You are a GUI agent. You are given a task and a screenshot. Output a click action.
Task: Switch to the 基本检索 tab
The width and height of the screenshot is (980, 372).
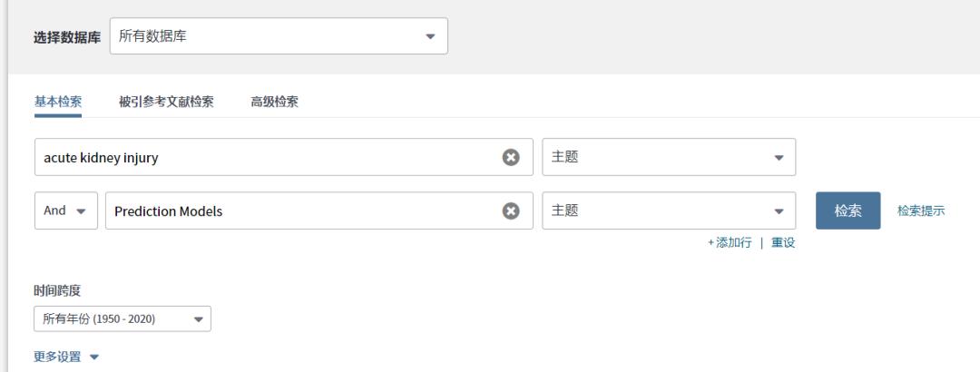[58, 102]
